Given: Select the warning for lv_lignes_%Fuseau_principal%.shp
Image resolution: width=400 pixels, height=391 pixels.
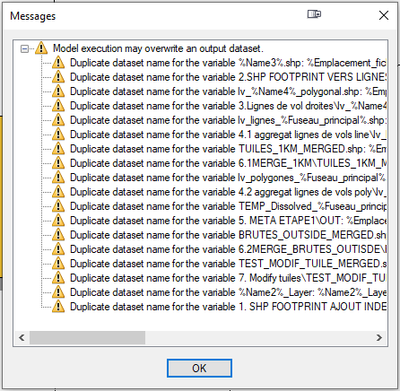Looking at the screenshot, I should coord(228,120).
